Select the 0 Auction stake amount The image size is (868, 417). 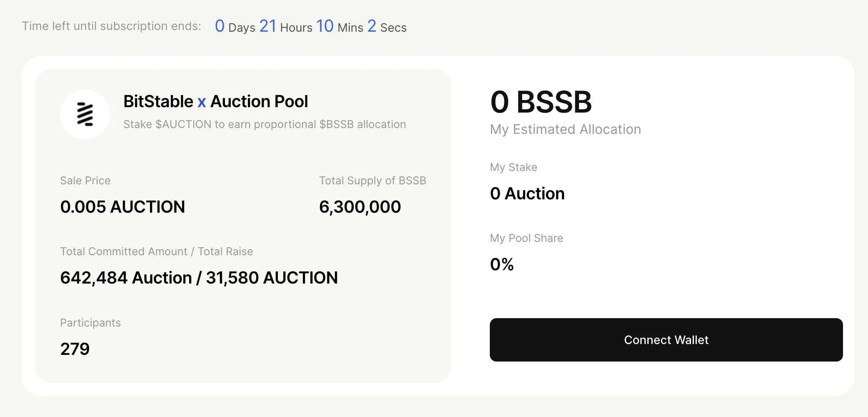(x=527, y=193)
